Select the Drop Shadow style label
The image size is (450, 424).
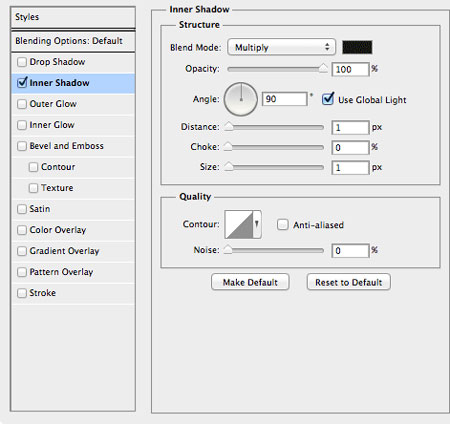(x=57, y=62)
